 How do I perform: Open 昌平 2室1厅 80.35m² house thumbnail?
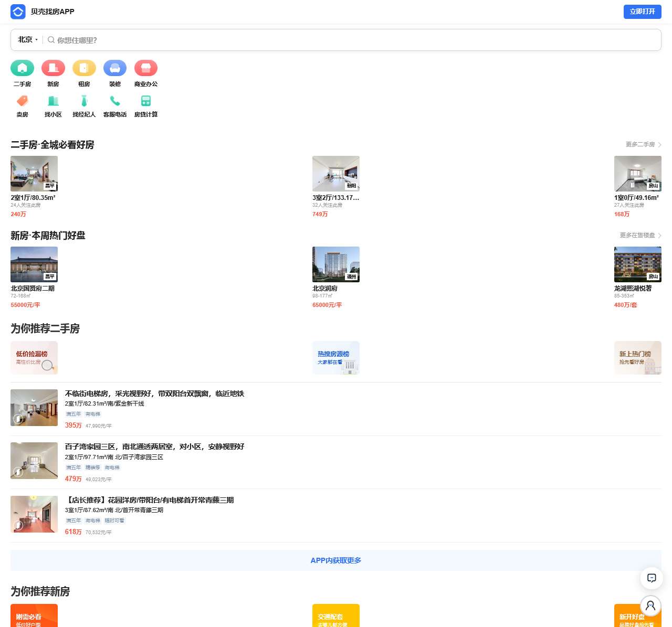34,174
